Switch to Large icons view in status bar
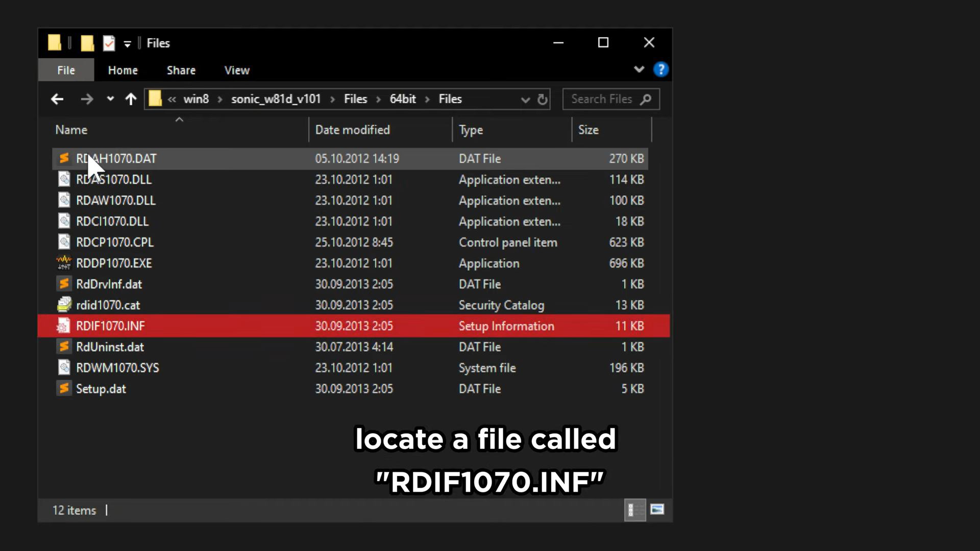980x551 pixels. click(657, 510)
